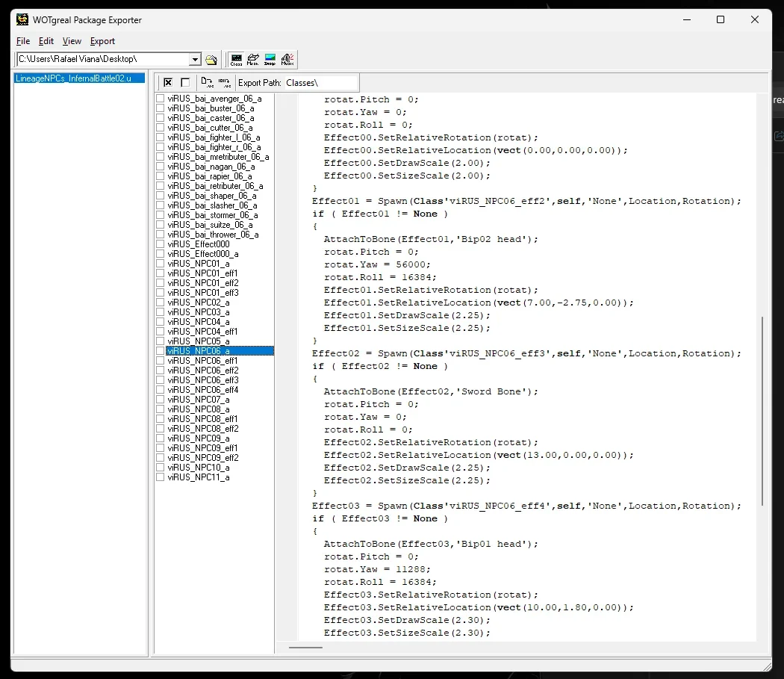
Task: Switch to the Class view toolbar icon
Action: (x=237, y=60)
